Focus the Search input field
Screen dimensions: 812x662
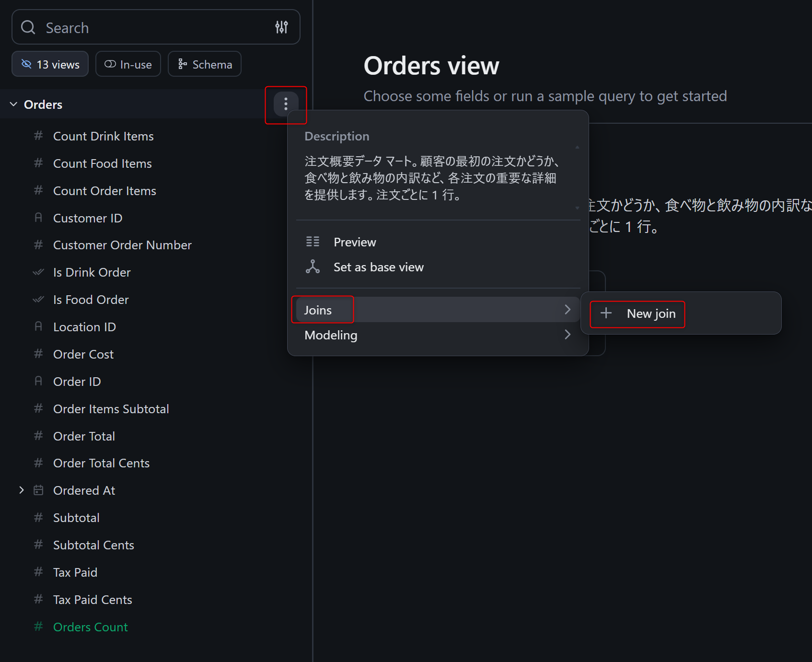pos(153,28)
